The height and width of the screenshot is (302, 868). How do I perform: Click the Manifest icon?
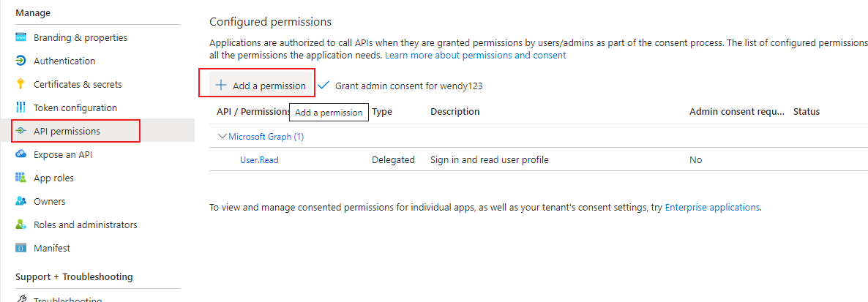21,248
